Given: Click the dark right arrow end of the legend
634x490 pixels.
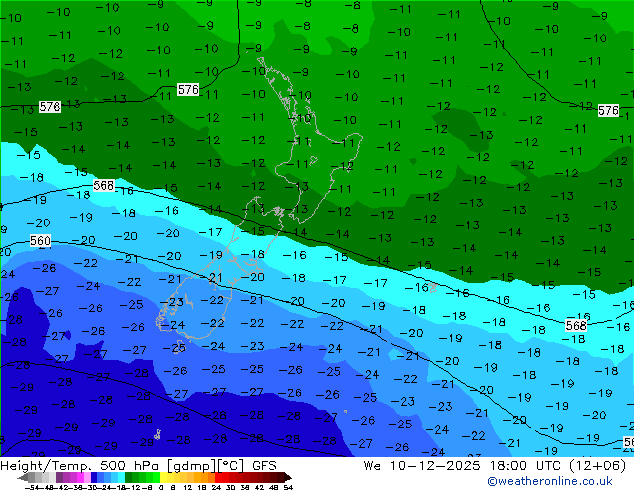Looking at the screenshot, I should click(x=288, y=478).
